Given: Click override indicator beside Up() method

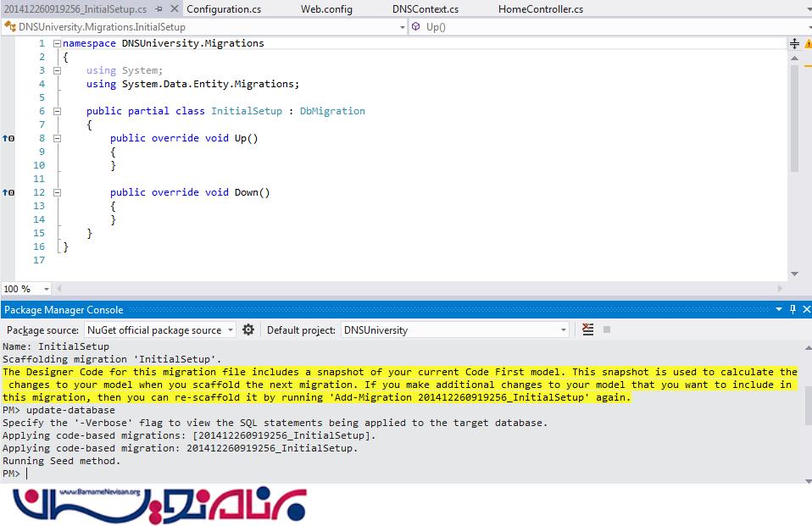Looking at the screenshot, I should tap(8, 138).
